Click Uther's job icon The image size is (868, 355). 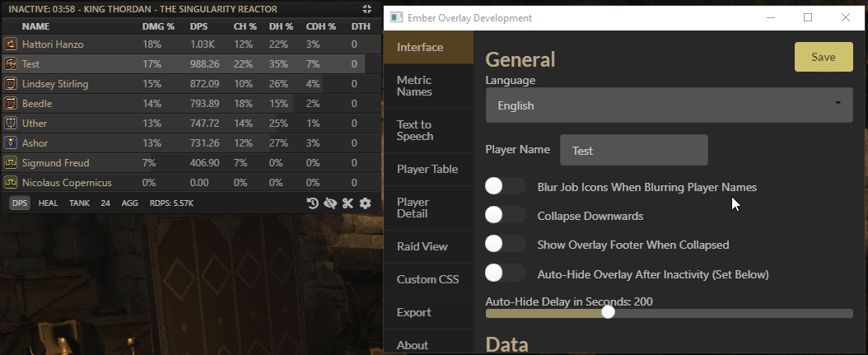[10, 124]
